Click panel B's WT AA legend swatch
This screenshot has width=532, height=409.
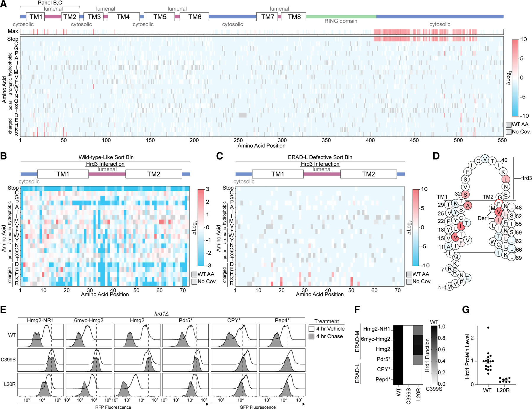pyautogui.click(x=194, y=274)
